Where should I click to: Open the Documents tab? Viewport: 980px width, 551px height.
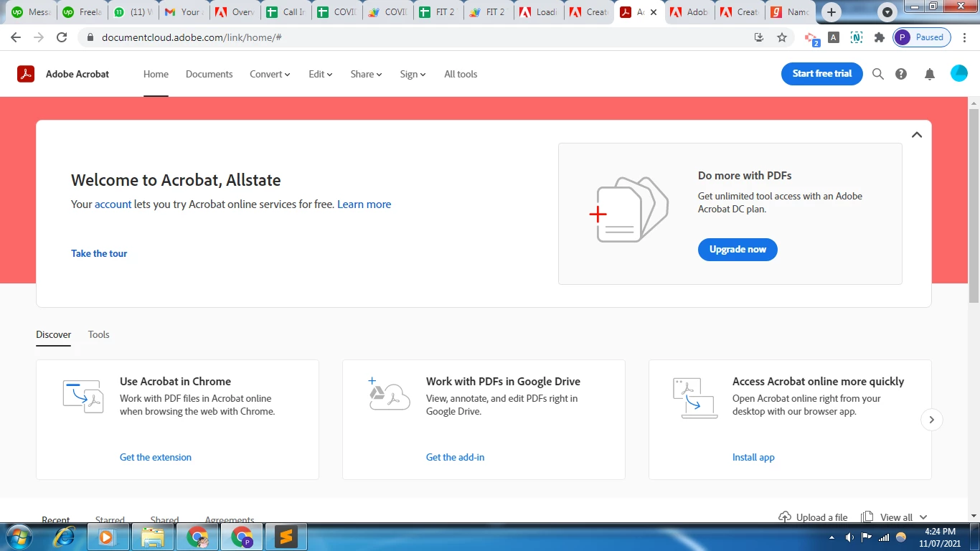coord(209,74)
